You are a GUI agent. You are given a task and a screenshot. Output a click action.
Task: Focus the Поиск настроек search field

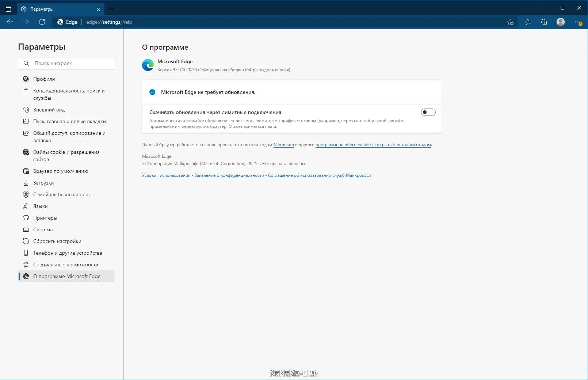click(x=66, y=63)
